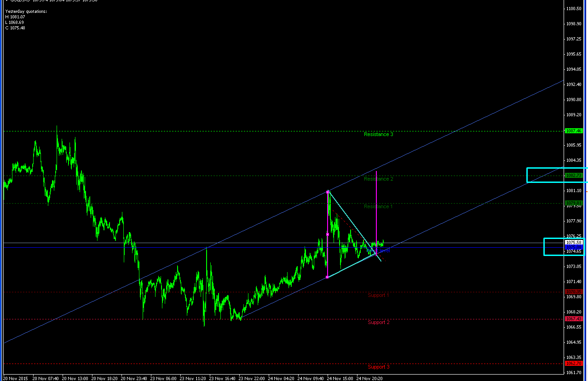Click yesterday's close C 1075.48
588x381 pixels.
(15, 28)
